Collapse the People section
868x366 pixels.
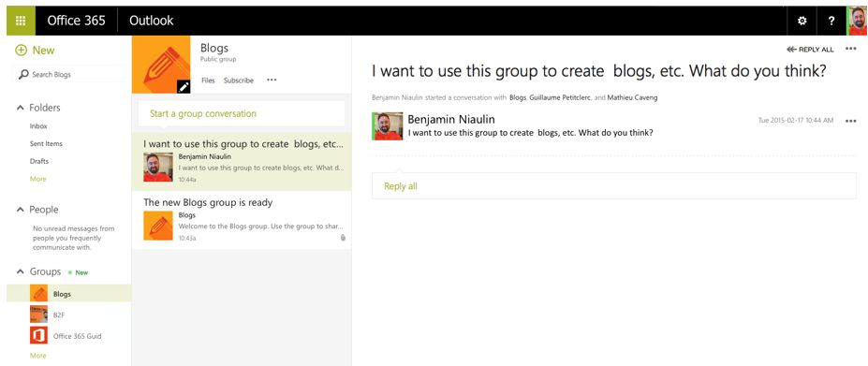21,210
